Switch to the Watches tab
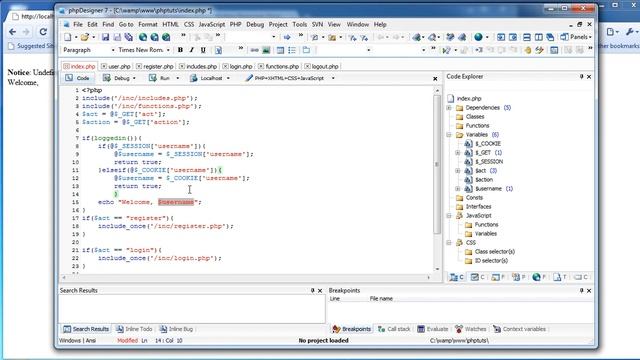Screen dimensions: 640x360 point(471,329)
